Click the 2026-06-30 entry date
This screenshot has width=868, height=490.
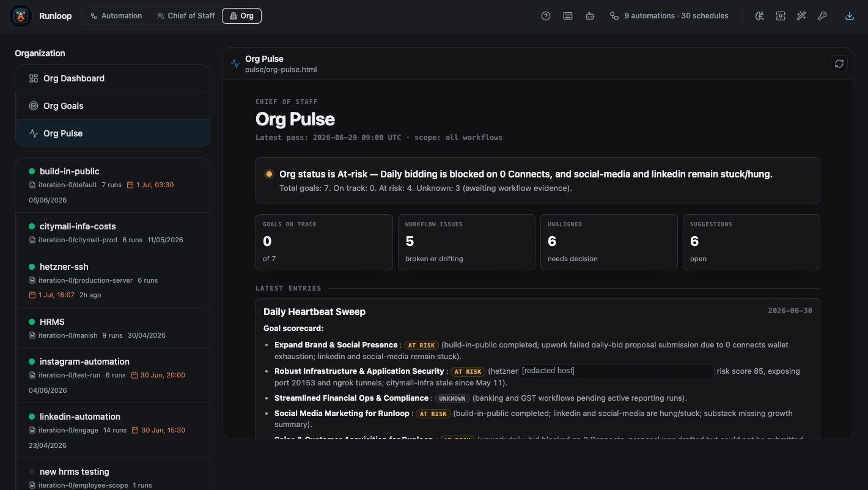click(790, 311)
